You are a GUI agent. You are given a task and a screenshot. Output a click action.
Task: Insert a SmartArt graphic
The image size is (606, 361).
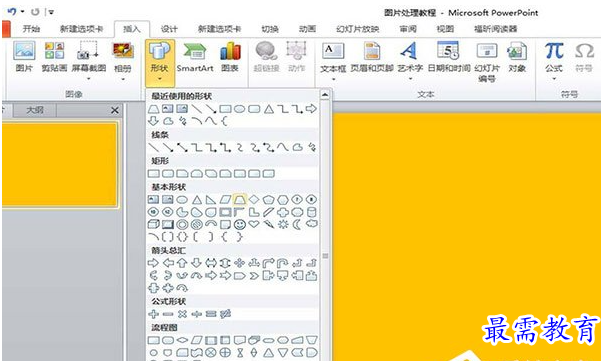[195, 57]
